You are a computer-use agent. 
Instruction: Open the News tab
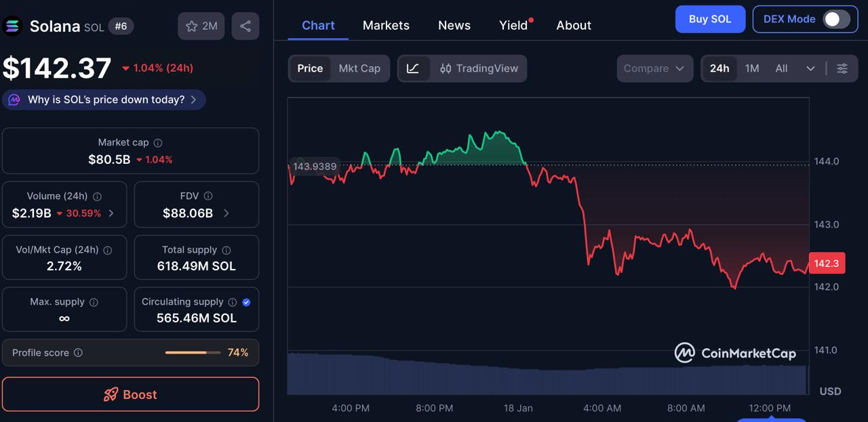pyautogui.click(x=454, y=25)
